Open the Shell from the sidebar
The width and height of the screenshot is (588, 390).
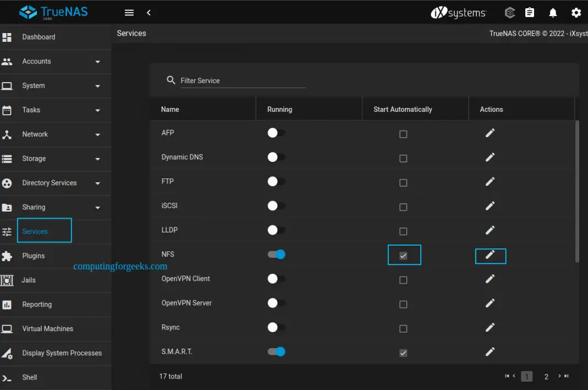(29, 377)
